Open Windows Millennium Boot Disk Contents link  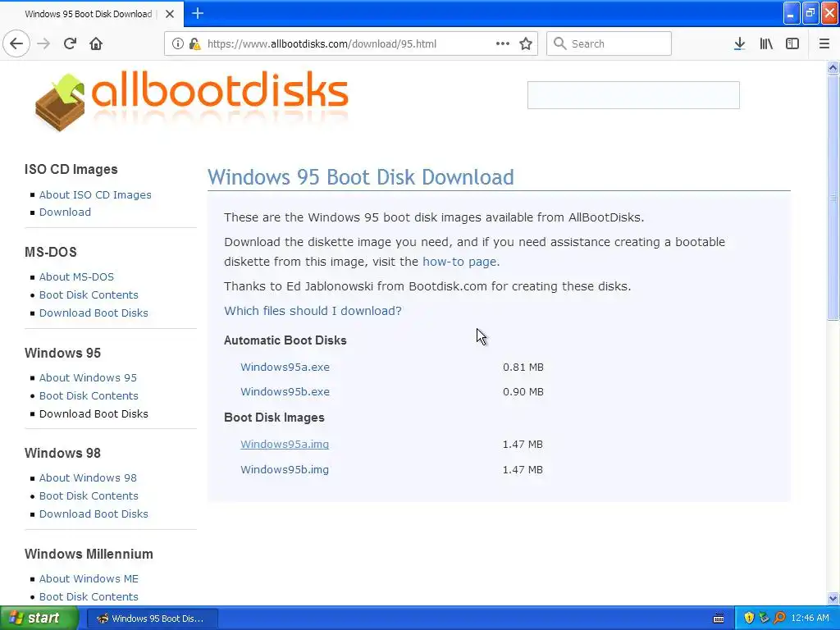pyautogui.click(x=89, y=596)
